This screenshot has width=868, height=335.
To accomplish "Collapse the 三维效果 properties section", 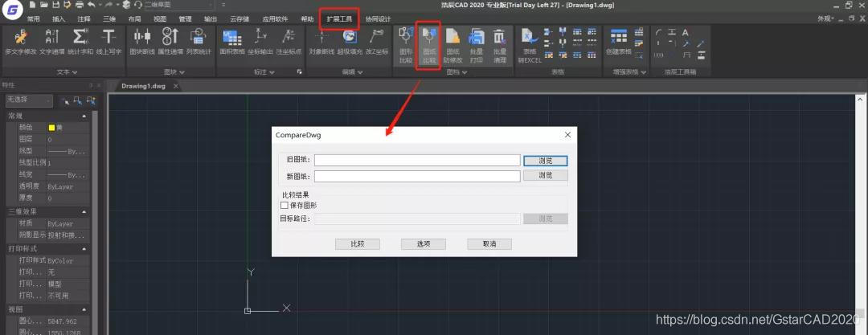I will 84,211.
